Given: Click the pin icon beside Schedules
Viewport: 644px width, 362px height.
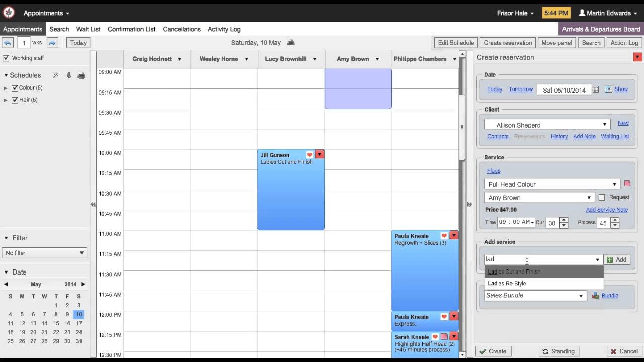Looking at the screenshot, I should click(68, 75).
